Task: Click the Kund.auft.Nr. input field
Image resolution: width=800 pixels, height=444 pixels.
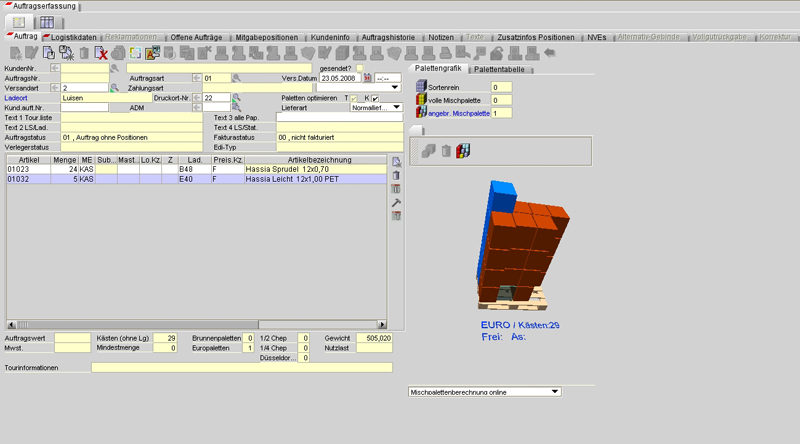Action: coord(85,108)
